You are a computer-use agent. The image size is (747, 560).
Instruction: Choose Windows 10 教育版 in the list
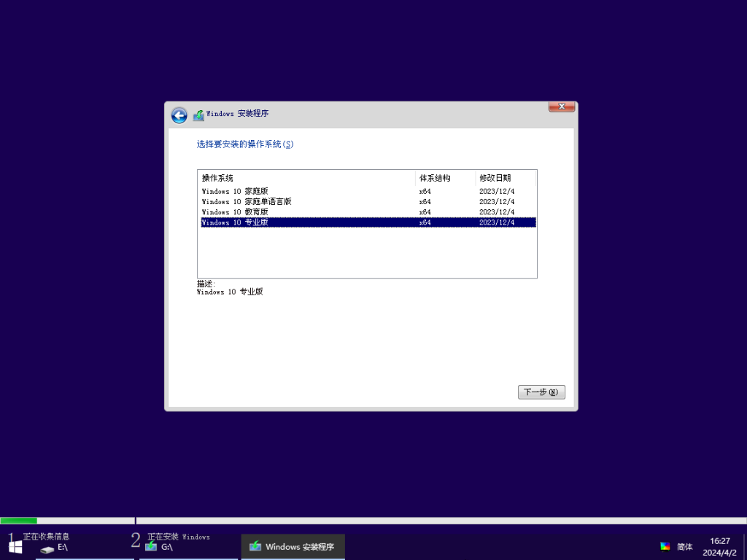[235, 211]
